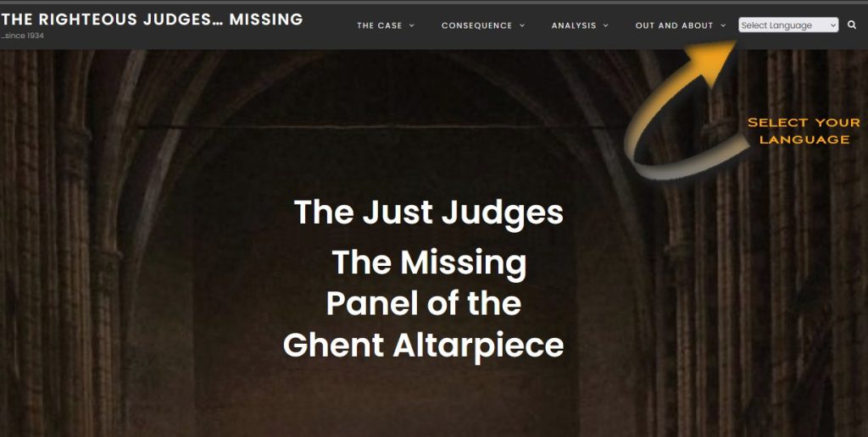Click the 'Ghent Altarpiece' heading line

pyautogui.click(x=424, y=346)
